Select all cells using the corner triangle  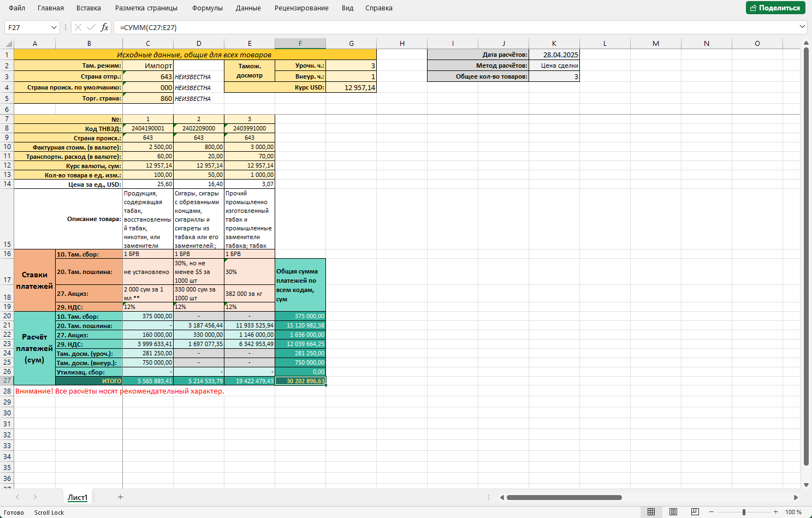9,44
